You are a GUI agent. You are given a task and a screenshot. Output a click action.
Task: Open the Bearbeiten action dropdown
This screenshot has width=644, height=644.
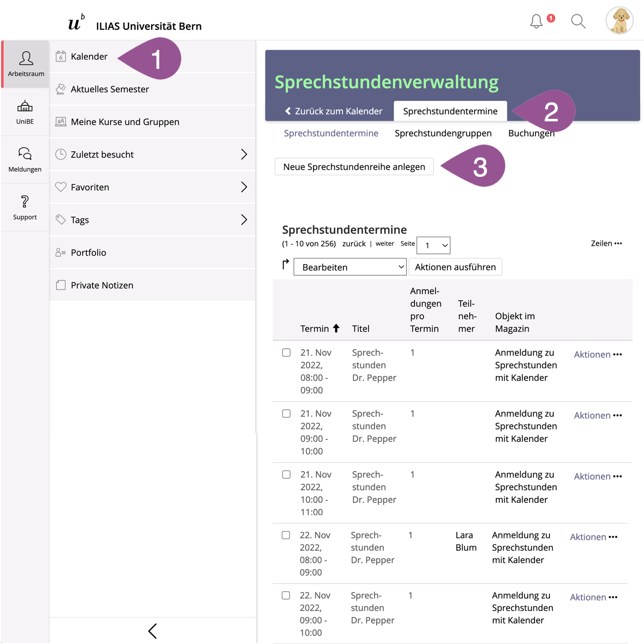(x=350, y=267)
